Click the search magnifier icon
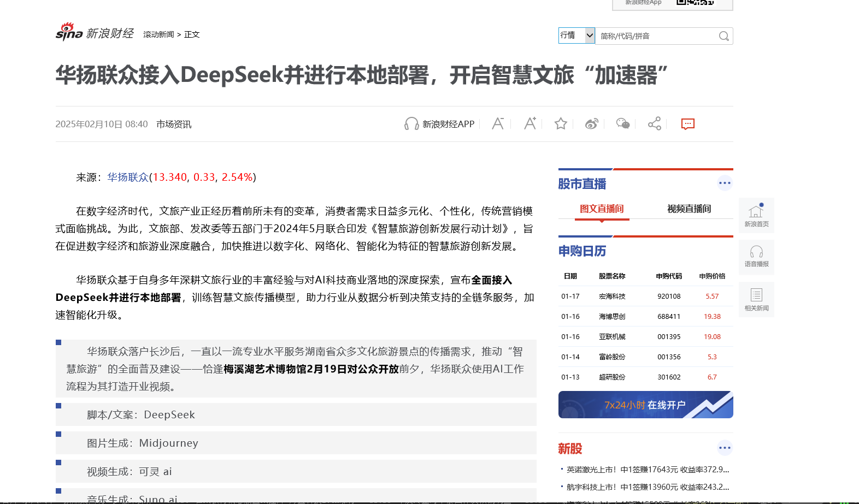 (x=723, y=36)
